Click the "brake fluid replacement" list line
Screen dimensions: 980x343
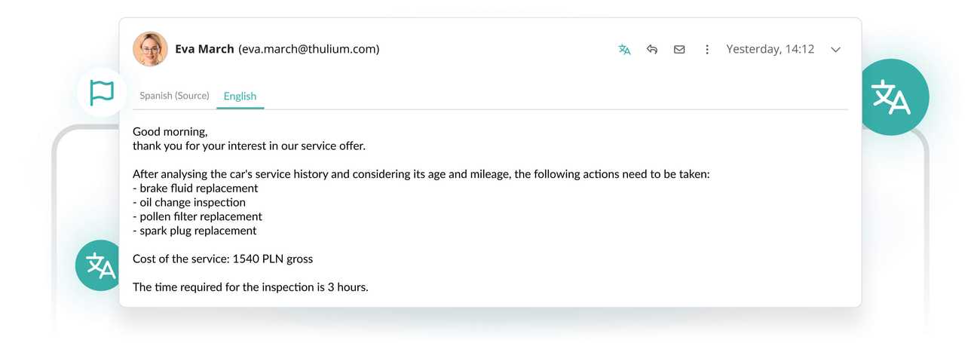[x=195, y=188]
